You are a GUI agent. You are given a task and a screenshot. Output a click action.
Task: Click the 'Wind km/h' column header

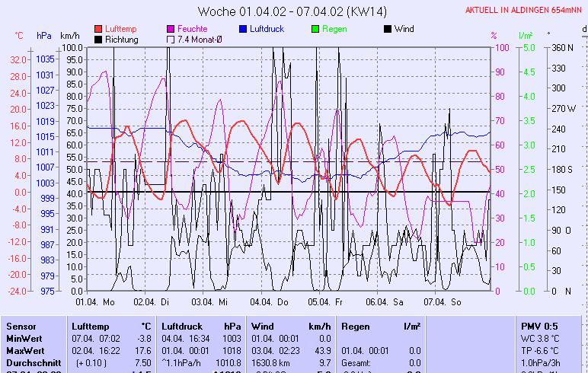(290, 325)
